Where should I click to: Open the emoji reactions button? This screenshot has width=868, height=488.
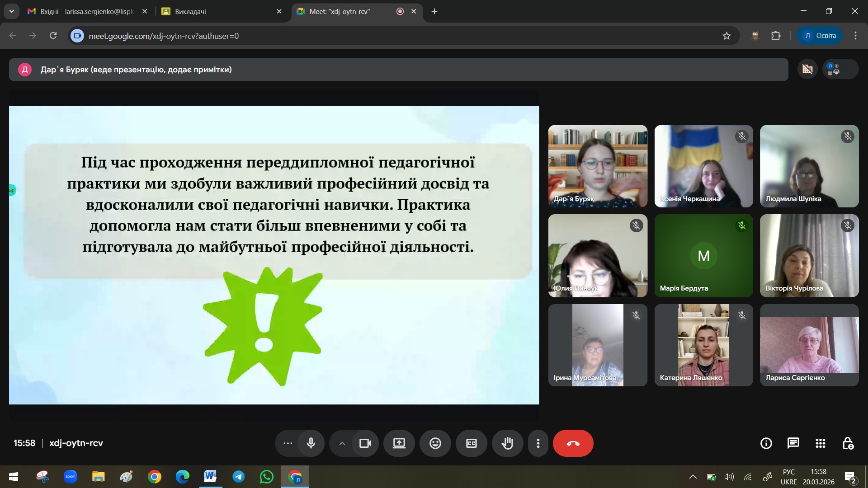(x=435, y=443)
